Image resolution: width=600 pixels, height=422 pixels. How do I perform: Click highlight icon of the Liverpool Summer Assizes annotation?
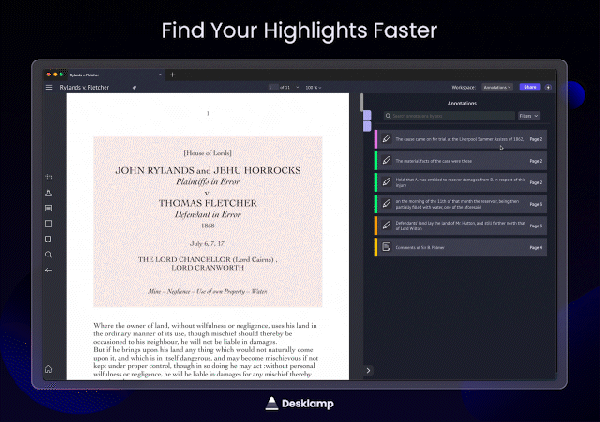[386, 139]
